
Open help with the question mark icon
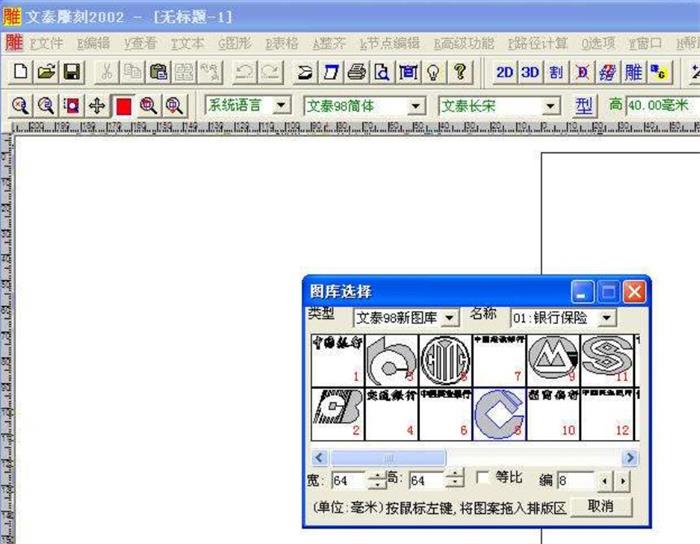pos(460,72)
